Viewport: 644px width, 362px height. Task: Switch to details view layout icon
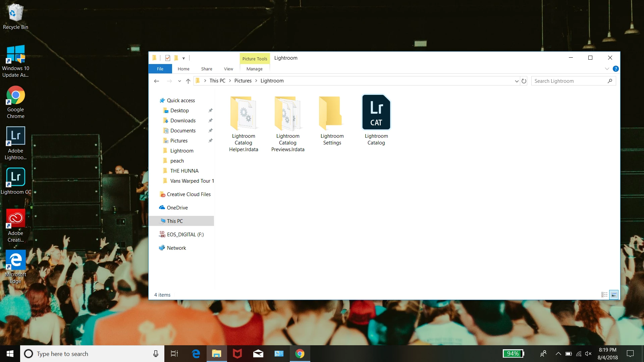point(604,295)
